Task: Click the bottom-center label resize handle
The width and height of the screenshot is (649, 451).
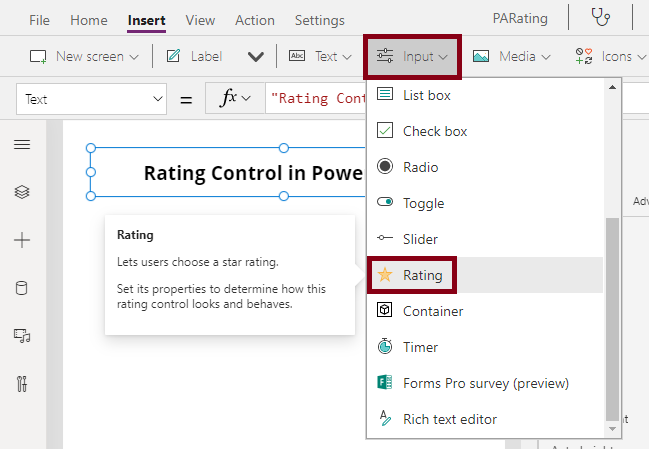Action: point(284,196)
